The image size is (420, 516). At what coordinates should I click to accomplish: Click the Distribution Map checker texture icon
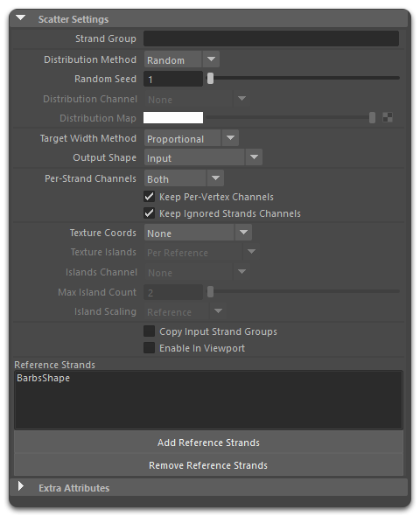click(388, 117)
